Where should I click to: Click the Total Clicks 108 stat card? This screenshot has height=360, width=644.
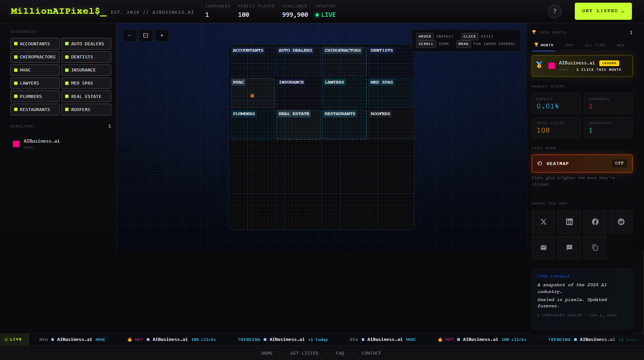pos(556,127)
